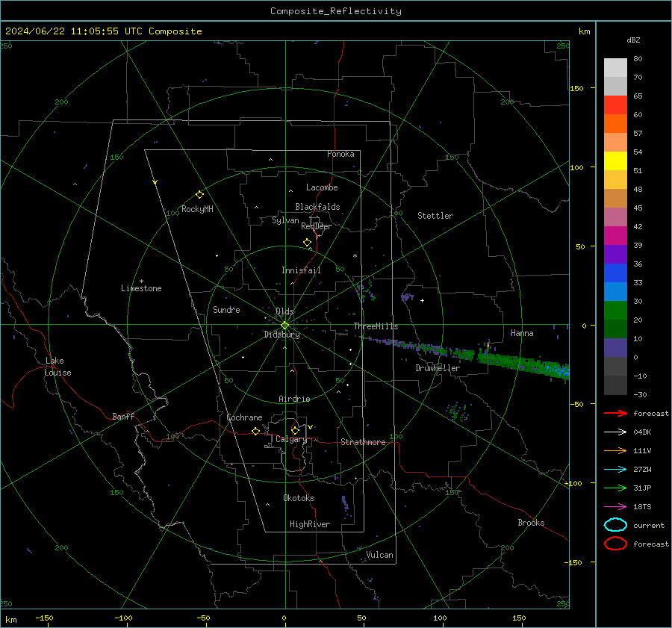This screenshot has height=628, width=672.
Task: Click the cyan 27ZW arrow in legend
Action: 615,470
